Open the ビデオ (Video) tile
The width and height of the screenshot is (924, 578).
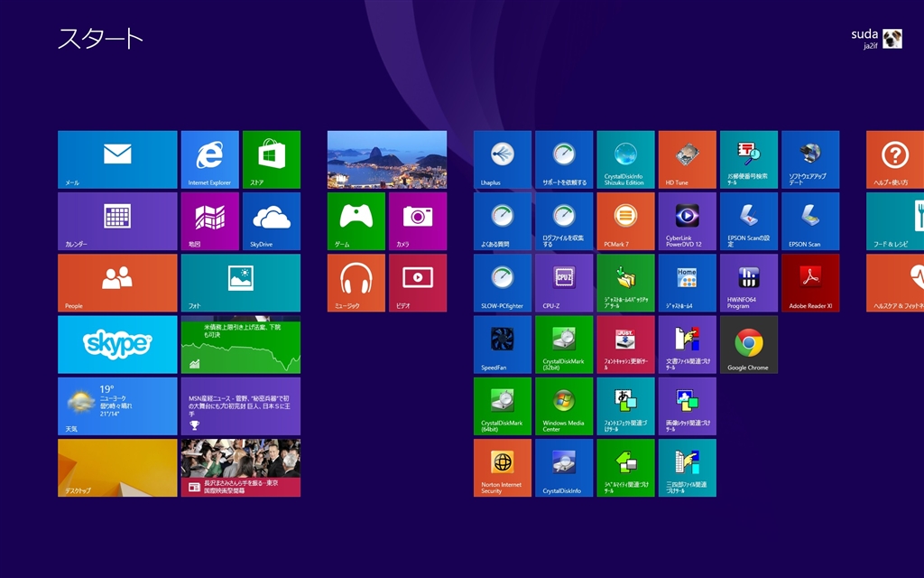pos(418,283)
